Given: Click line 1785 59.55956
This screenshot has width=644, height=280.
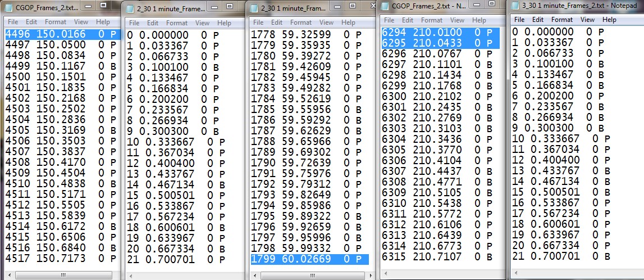Looking at the screenshot, I should (x=307, y=110).
